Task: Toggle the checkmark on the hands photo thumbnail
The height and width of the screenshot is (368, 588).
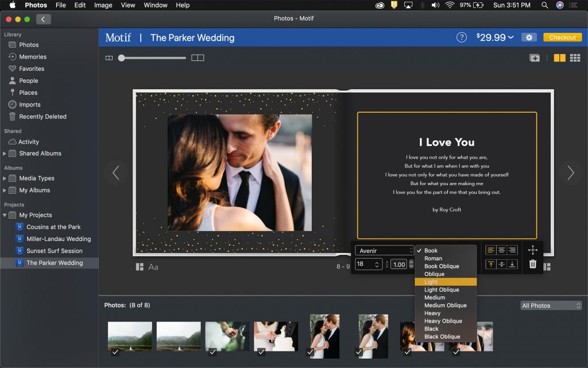Action: (212, 352)
